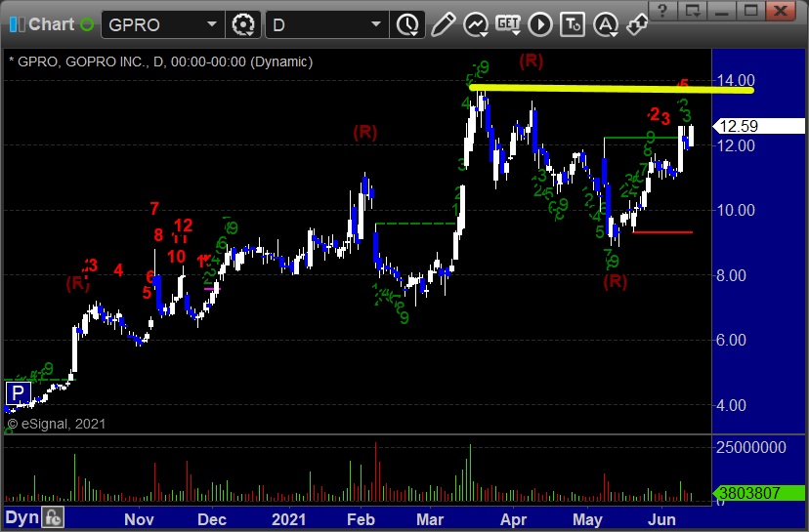Image resolution: width=809 pixels, height=532 pixels.
Task: Click the 10.00 price axis label
Action: [736, 210]
